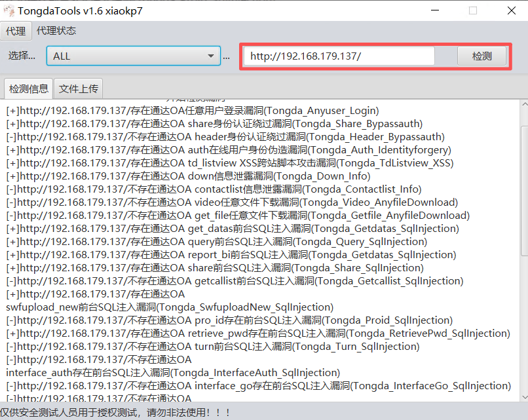Click scrollbar down arrow in results pane
The image size is (528, 420).
pos(524,397)
